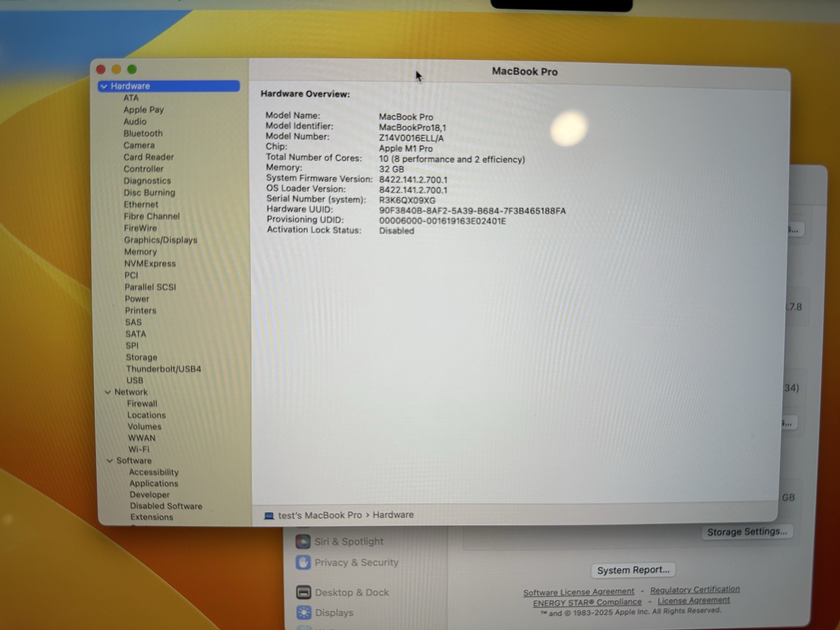Screen dimensions: 840x630
Task: Click the Privacy & Security hand icon
Action: coord(303,562)
